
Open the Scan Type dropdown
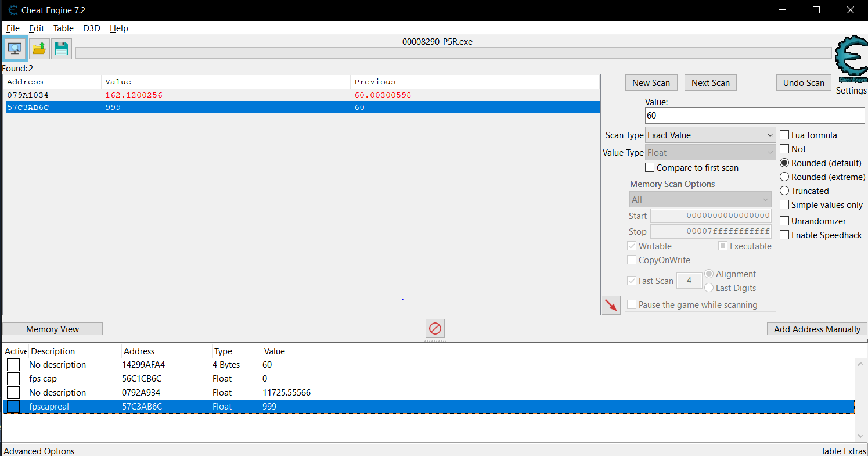(x=711, y=135)
